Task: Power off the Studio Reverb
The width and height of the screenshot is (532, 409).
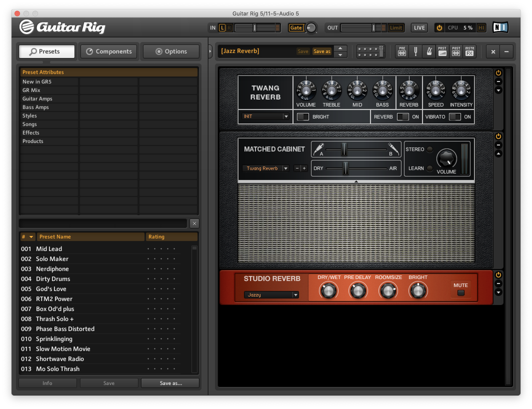Action: [498, 275]
